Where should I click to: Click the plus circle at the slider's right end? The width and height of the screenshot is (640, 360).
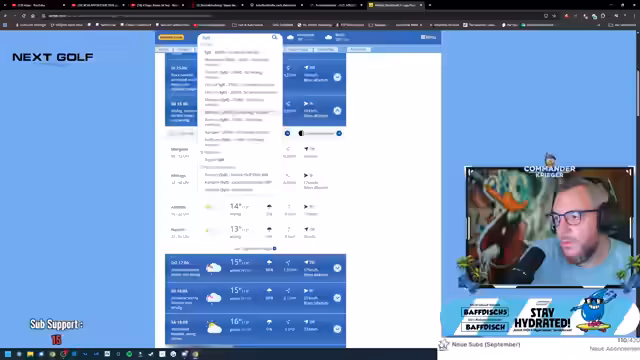tap(339, 133)
